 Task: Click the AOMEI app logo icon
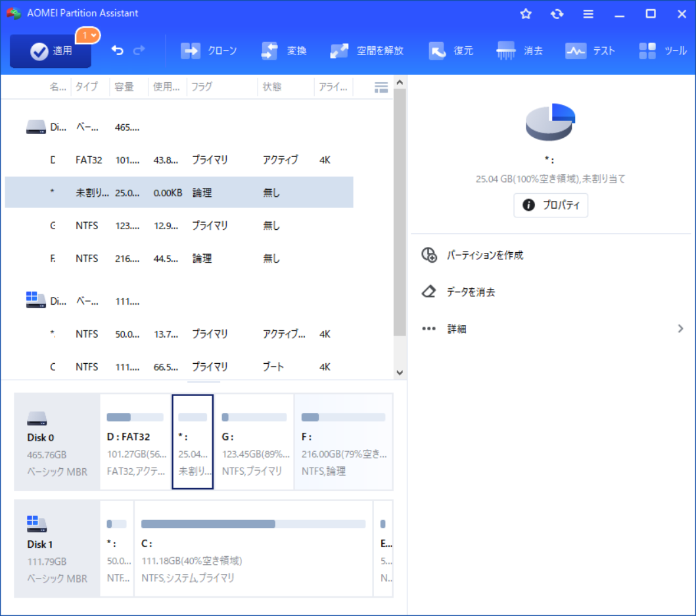(14, 13)
